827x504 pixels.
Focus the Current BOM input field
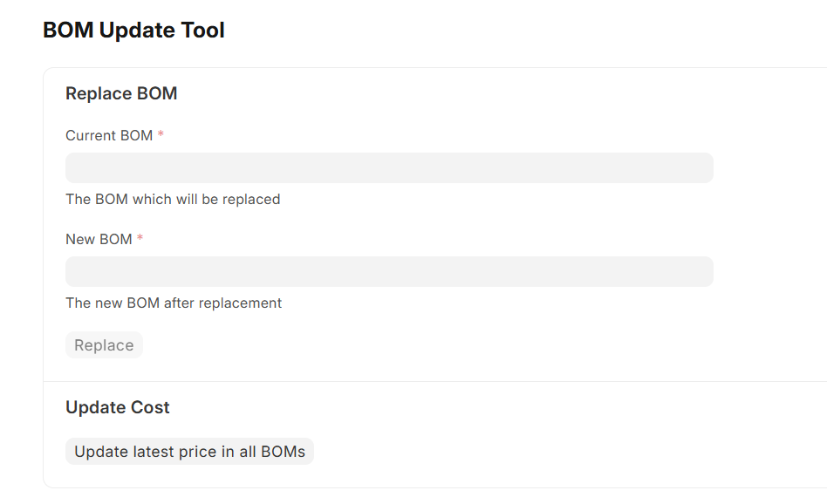[x=389, y=167]
